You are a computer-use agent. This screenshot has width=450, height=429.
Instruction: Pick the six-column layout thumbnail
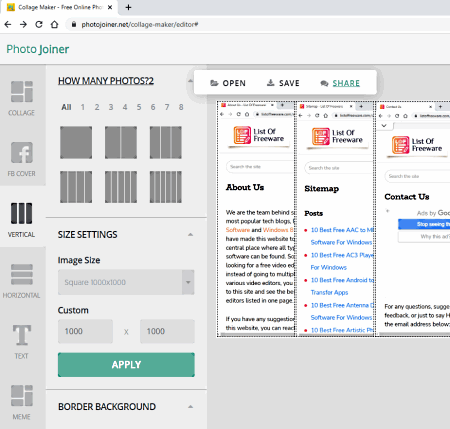click(x=166, y=187)
